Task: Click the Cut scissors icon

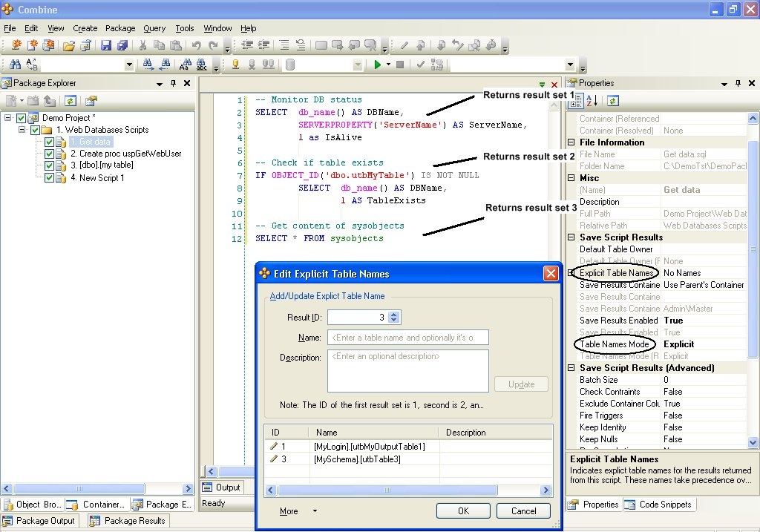Action: [x=142, y=46]
